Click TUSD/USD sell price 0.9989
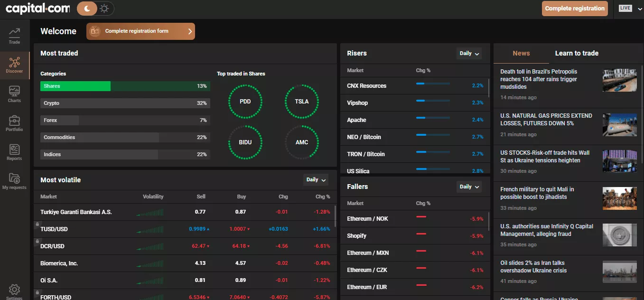Screen dimensions: 644x300 pos(199,229)
